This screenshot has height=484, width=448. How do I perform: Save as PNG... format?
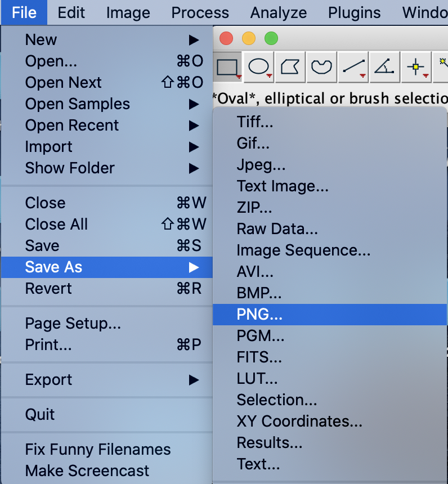coord(330,315)
